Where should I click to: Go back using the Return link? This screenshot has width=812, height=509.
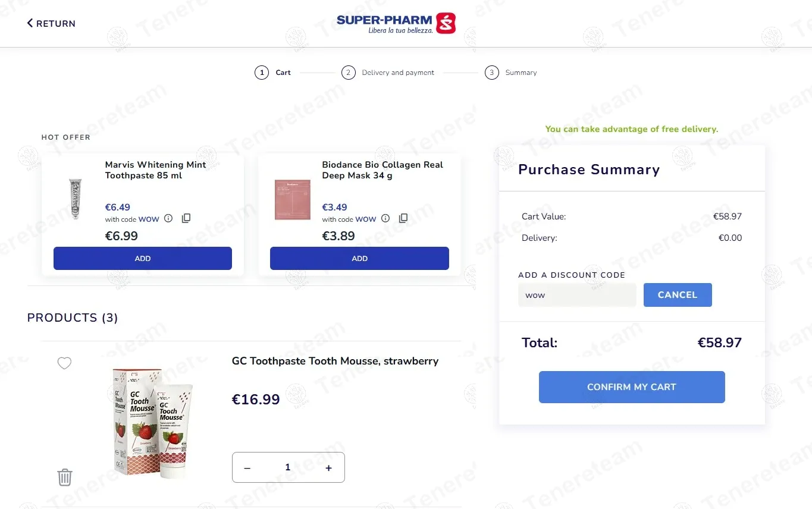click(x=51, y=24)
